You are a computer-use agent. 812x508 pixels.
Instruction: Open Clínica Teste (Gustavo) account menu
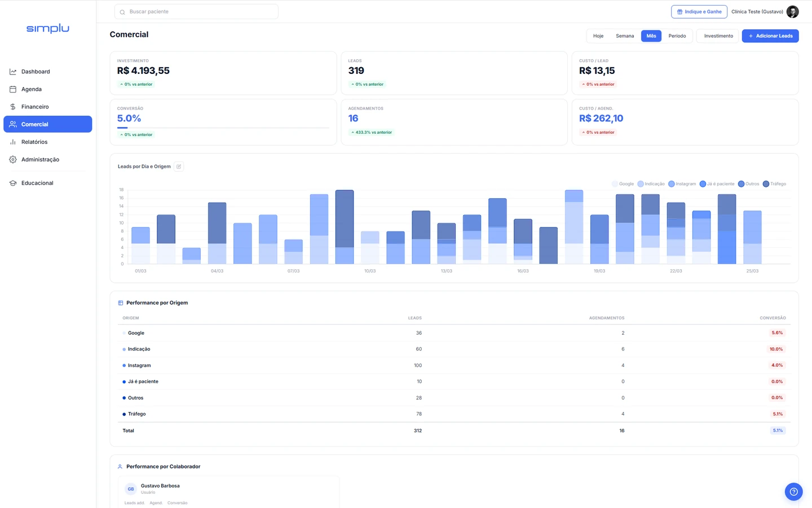click(757, 12)
